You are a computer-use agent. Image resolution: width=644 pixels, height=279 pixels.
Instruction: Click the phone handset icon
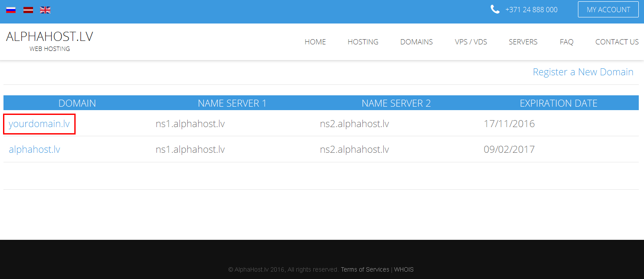pos(495,9)
